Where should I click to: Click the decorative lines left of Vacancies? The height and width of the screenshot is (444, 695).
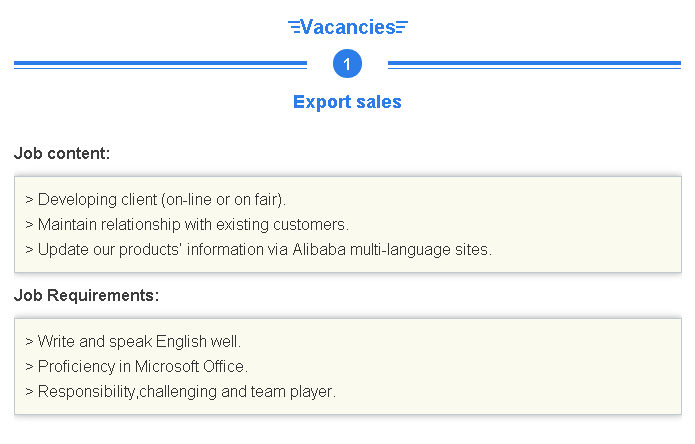click(294, 27)
